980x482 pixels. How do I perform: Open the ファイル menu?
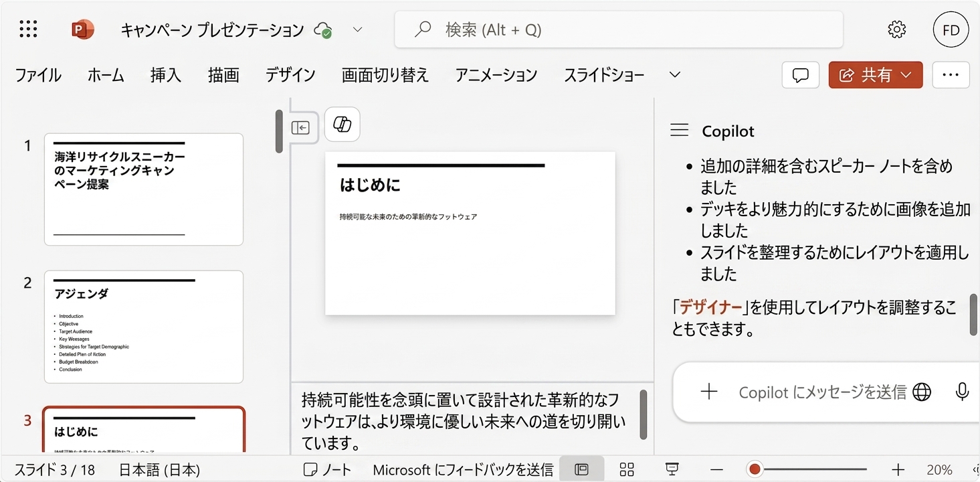(x=38, y=75)
